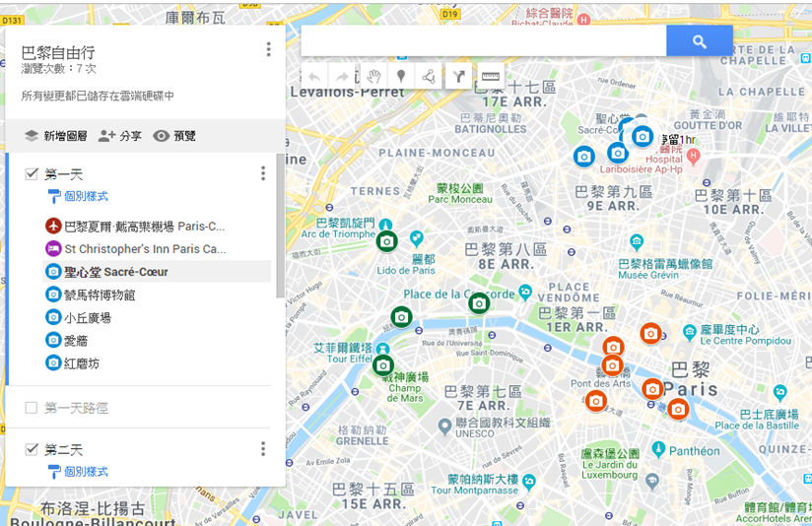Viewport: 812px width, 526px height.
Task: Activate the measure distance ruler tool
Action: coord(490,77)
